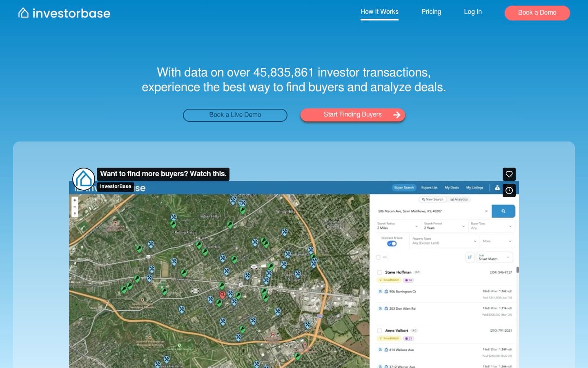Viewport: 588px width, 368px height.
Task: Click hammer icon beside 906 Barrington Ct
Action: click(x=380, y=292)
